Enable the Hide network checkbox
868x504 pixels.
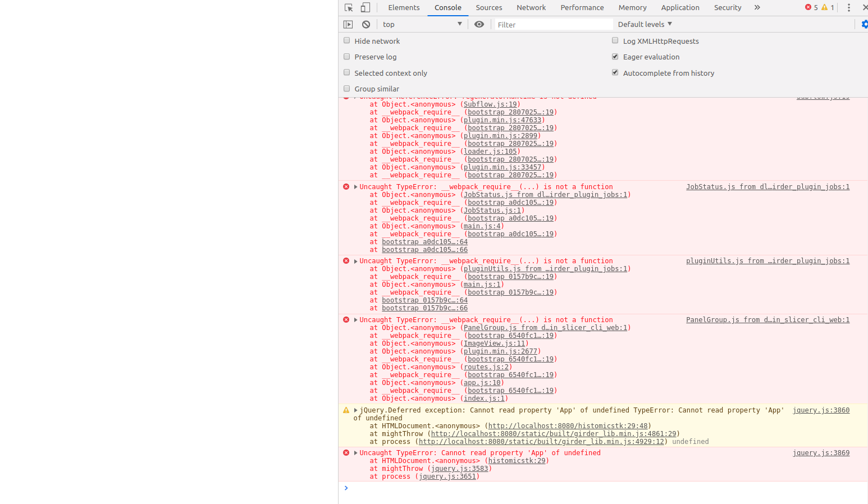pyautogui.click(x=347, y=40)
